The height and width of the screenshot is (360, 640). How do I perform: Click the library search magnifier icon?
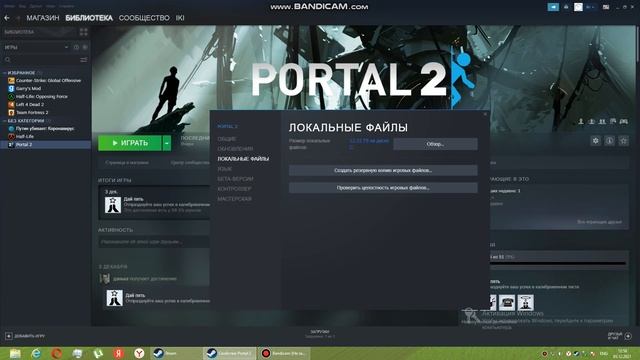[8, 60]
